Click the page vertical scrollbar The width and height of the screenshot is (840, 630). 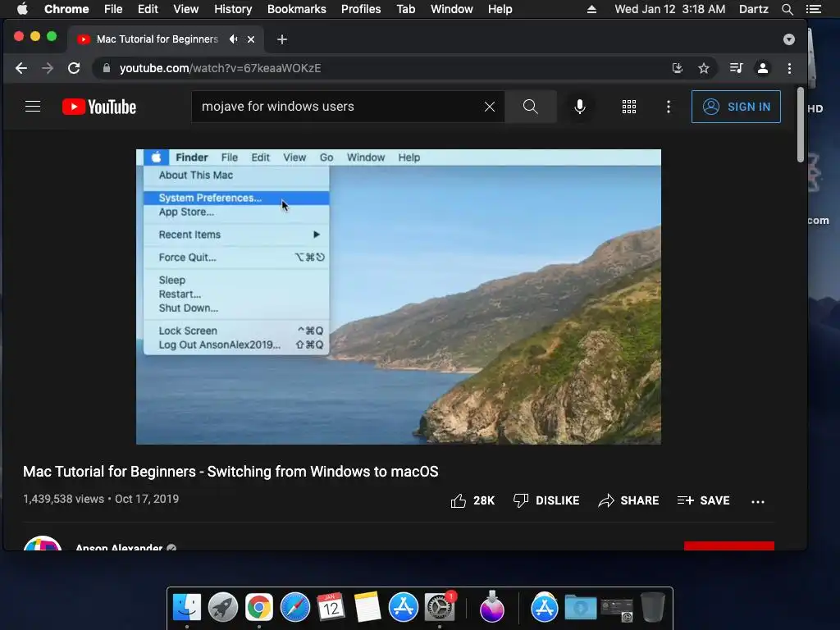[x=800, y=125]
